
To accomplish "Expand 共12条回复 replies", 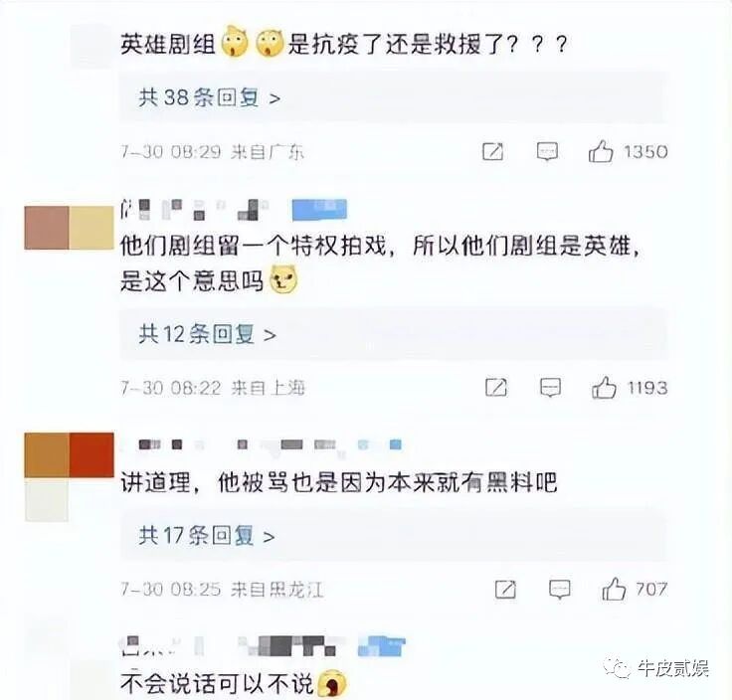I will click(207, 334).
